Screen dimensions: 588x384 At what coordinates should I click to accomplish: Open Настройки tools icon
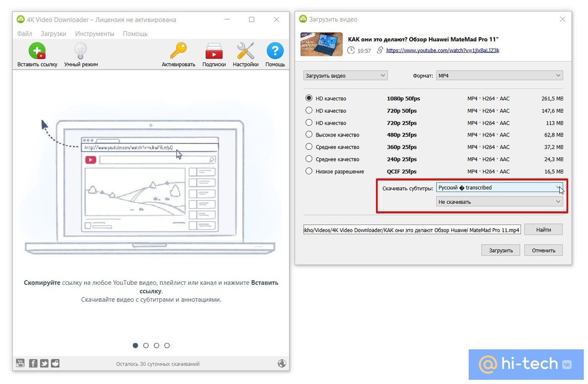tap(245, 51)
